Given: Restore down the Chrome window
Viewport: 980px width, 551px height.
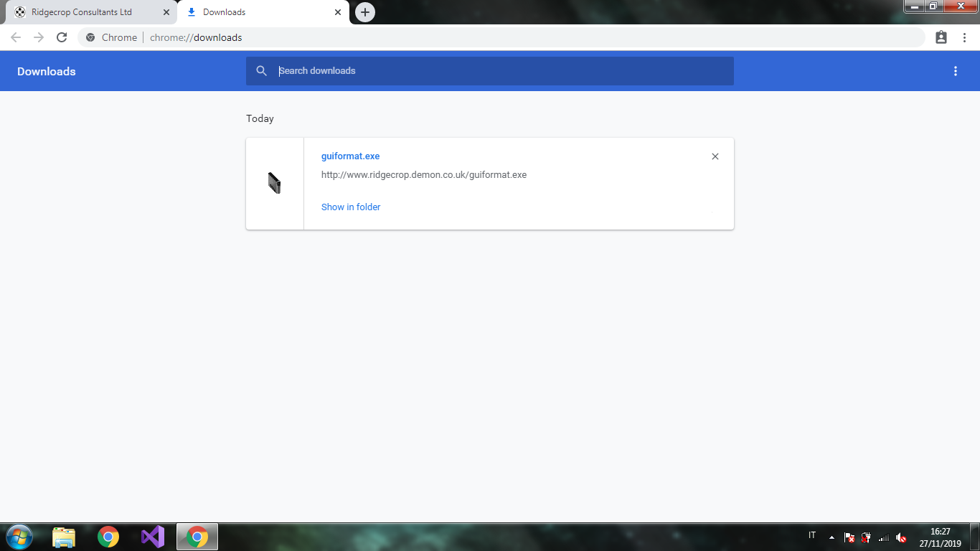Looking at the screenshot, I should click(x=933, y=6).
